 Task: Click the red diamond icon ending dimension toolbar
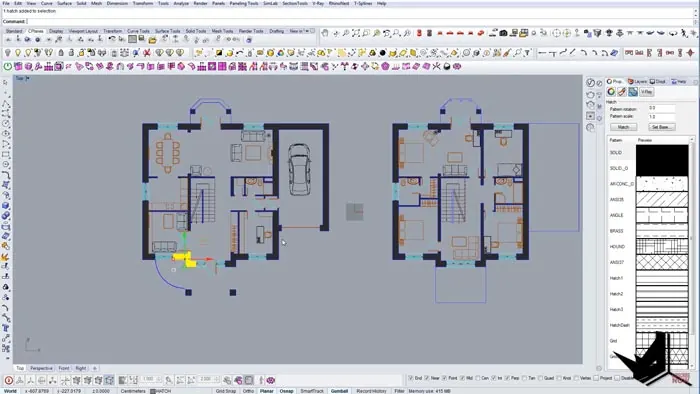point(690,53)
